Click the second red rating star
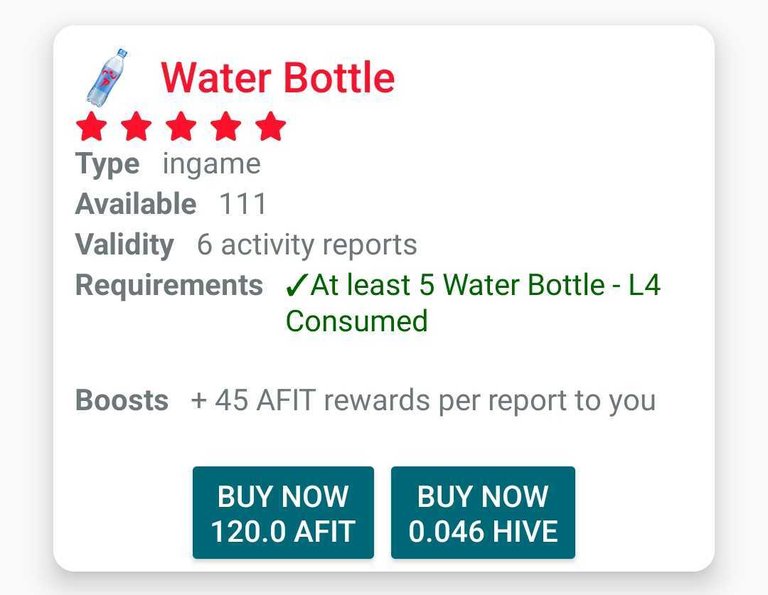The height and width of the screenshot is (595, 768). click(136, 126)
